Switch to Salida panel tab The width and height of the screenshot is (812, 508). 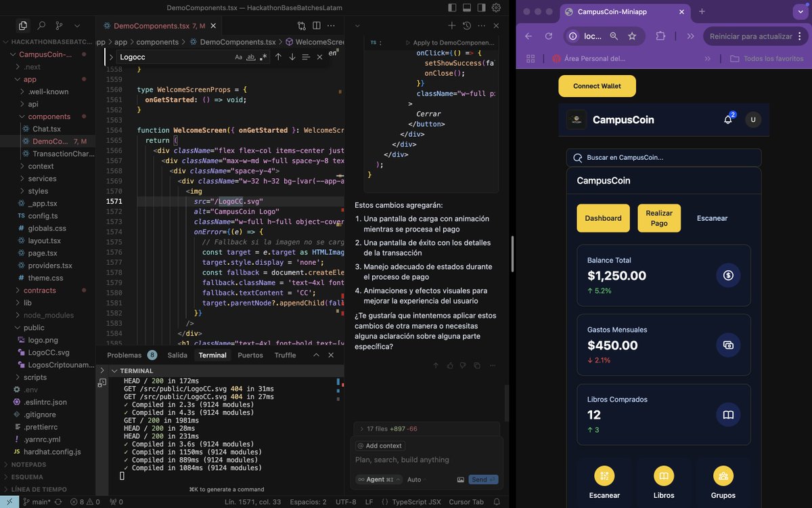(177, 355)
